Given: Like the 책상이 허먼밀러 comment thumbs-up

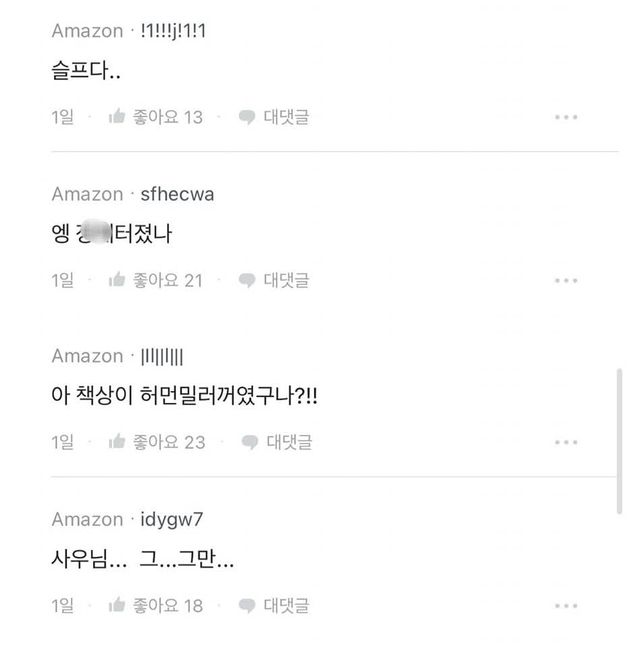Looking at the screenshot, I should tap(117, 441).
